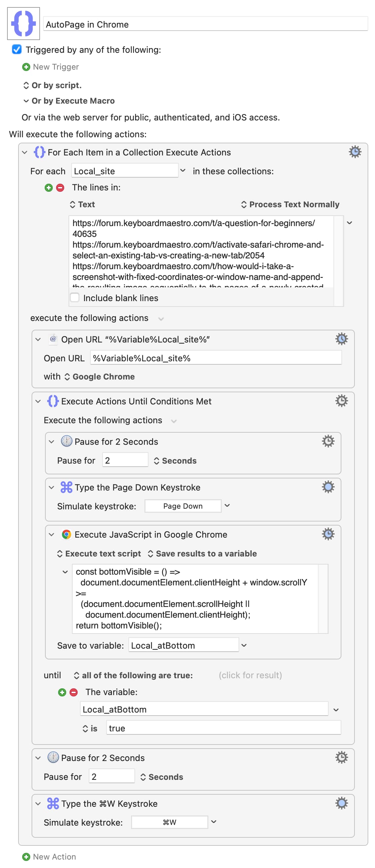Edit the Save to variable field Local_atBottom

[x=183, y=645]
